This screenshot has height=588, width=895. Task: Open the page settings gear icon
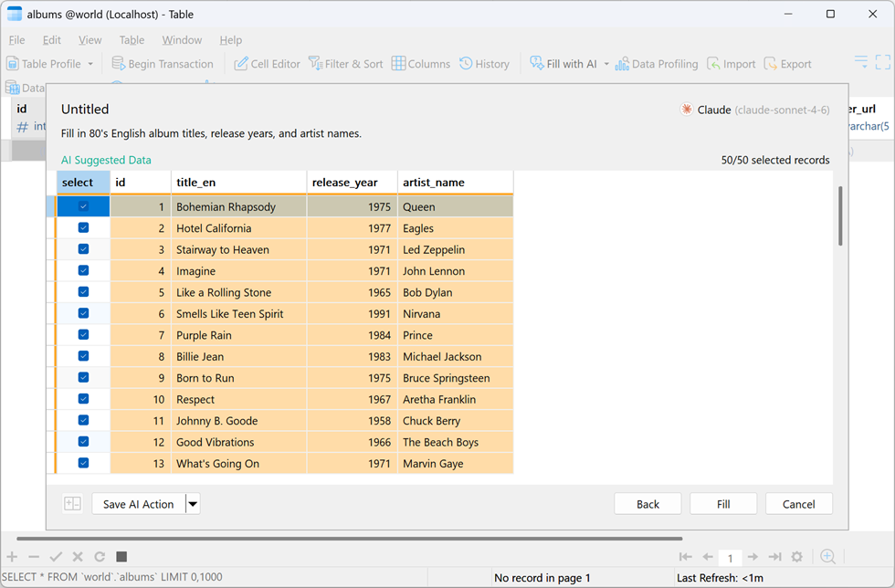click(x=796, y=557)
